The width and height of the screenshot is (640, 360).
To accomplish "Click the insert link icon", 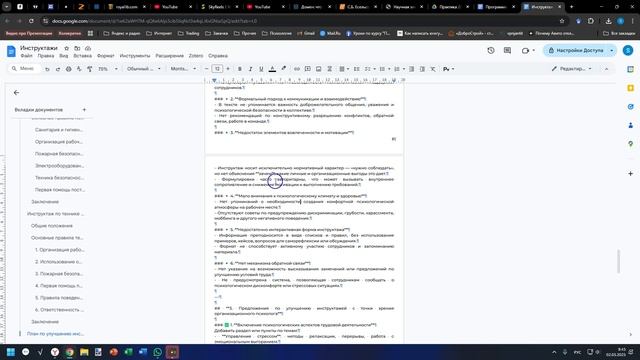I will (297, 69).
